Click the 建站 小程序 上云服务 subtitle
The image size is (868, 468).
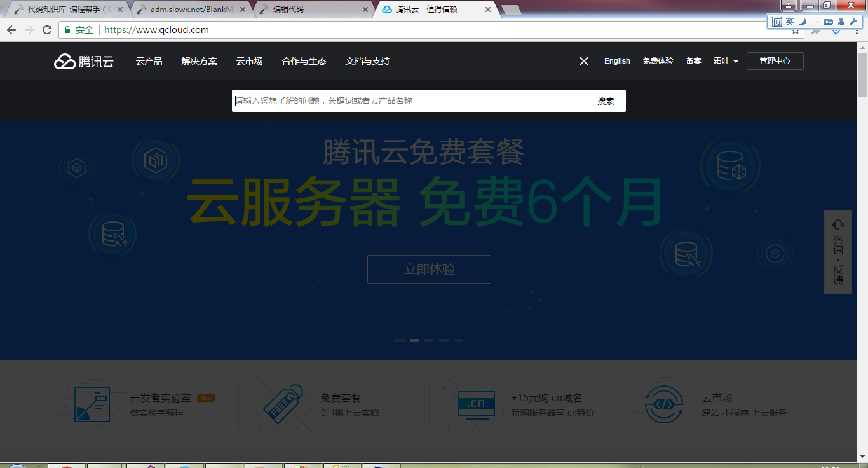[744, 413]
